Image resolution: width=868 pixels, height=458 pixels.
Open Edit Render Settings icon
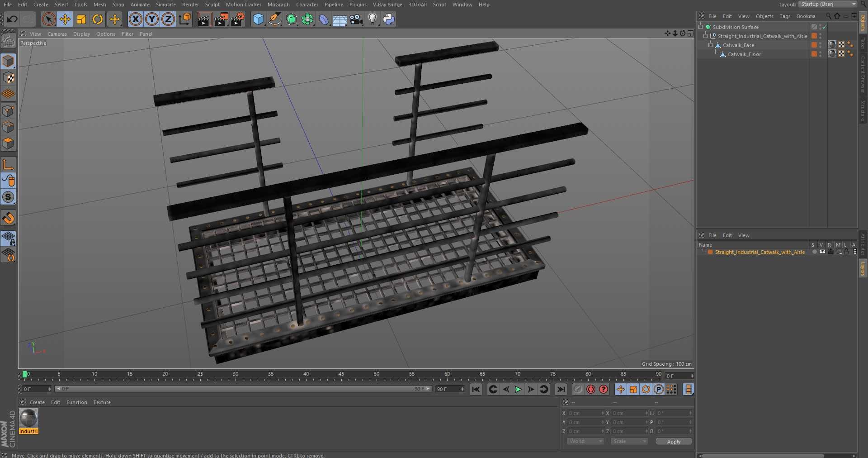click(238, 19)
